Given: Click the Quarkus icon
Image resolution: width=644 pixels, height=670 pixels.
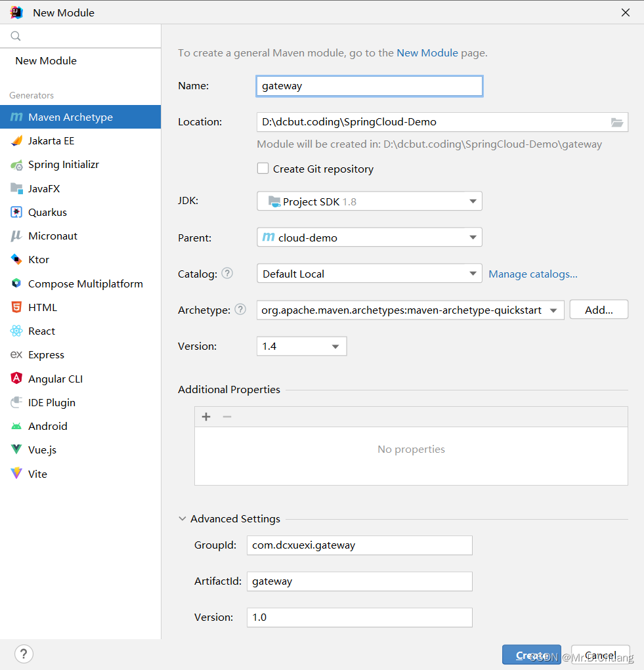Looking at the screenshot, I should pos(16,212).
